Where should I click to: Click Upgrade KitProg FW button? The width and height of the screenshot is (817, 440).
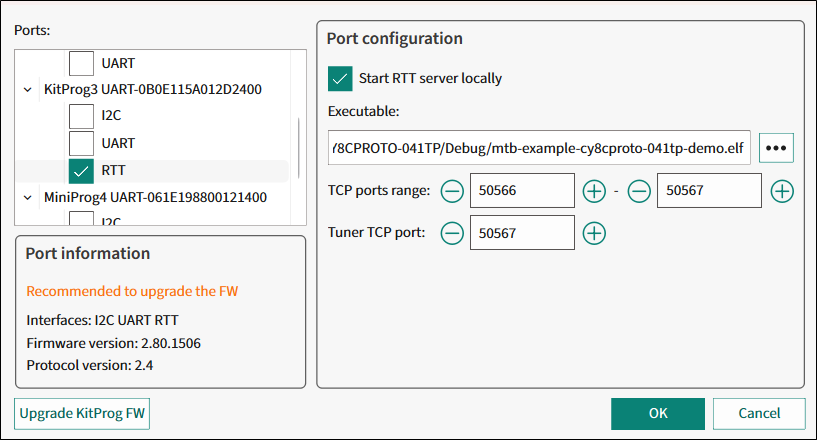(x=82, y=414)
